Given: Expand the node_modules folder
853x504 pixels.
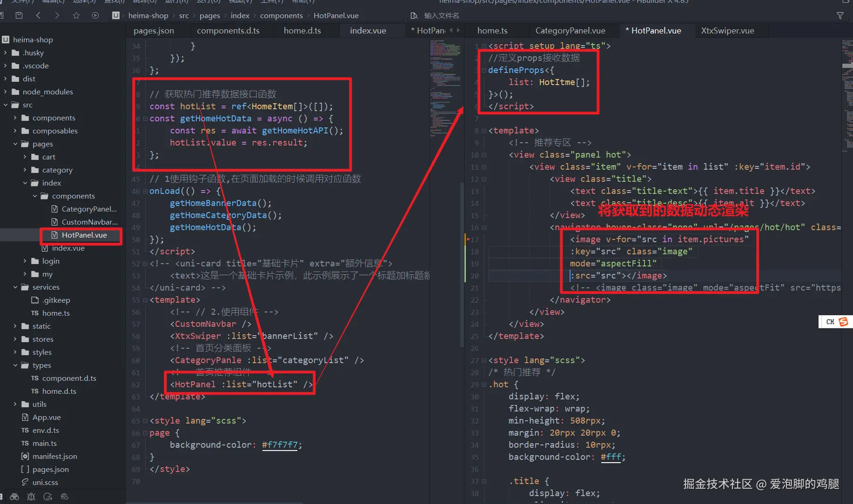Looking at the screenshot, I should point(6,92).
